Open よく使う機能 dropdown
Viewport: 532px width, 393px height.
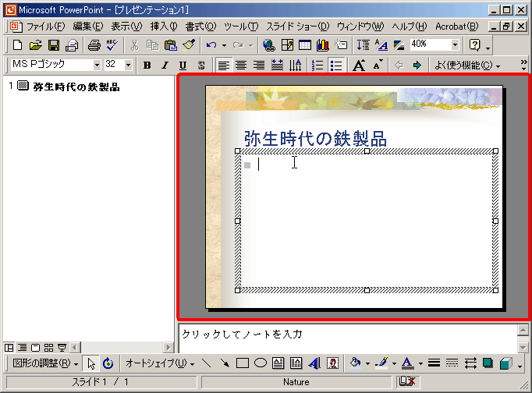[x=467, y=65]
